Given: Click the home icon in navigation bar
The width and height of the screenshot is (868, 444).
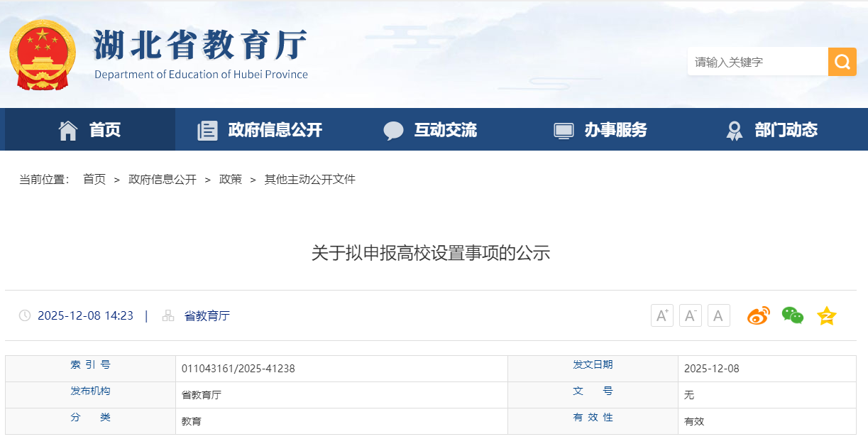Looking at the screenshot, I should point(68,129).
